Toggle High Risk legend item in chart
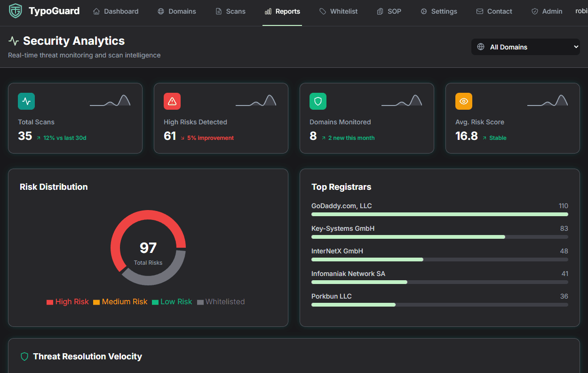The image size is (588, 373). click(x=68, y=302)
